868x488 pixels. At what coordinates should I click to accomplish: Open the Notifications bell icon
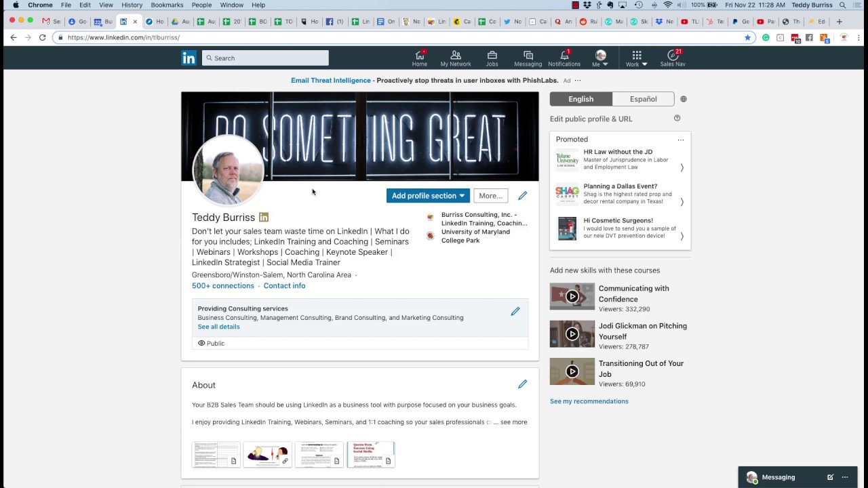564,58
